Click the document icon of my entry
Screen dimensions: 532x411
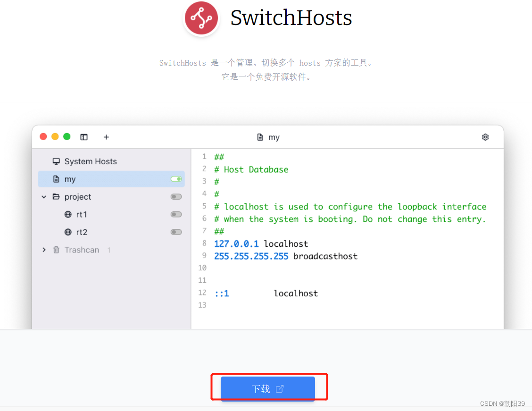[56, 179]
